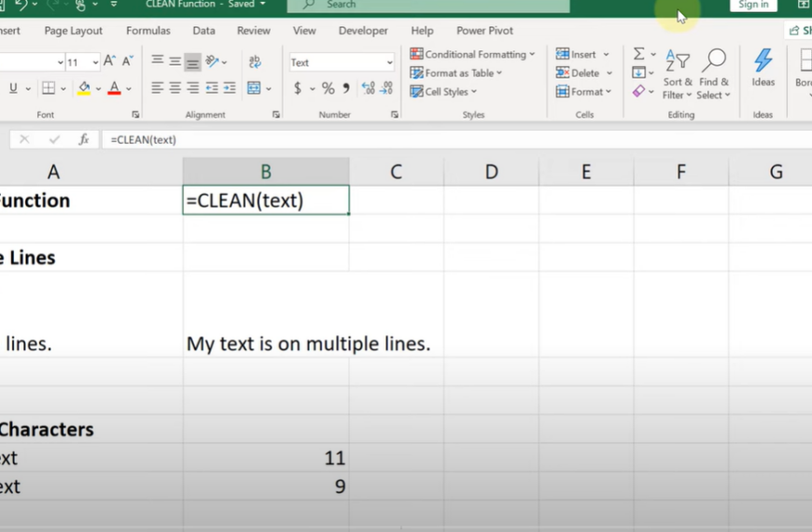Image resolution: width=812 pixels, height=532 pixels.
Task: Expand the borders dropdown arrow
Action: pos(63,89)
